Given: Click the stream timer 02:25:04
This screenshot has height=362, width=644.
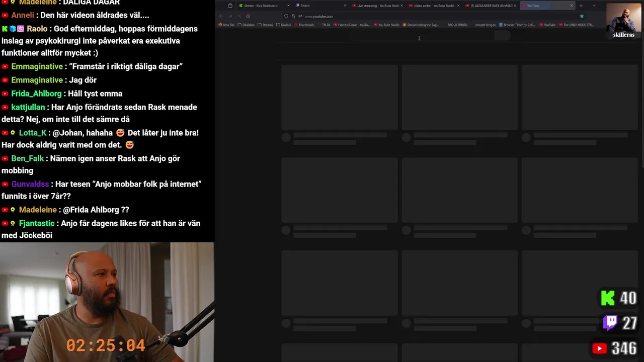Looking at the screenshot, I should tap(106, 345).
